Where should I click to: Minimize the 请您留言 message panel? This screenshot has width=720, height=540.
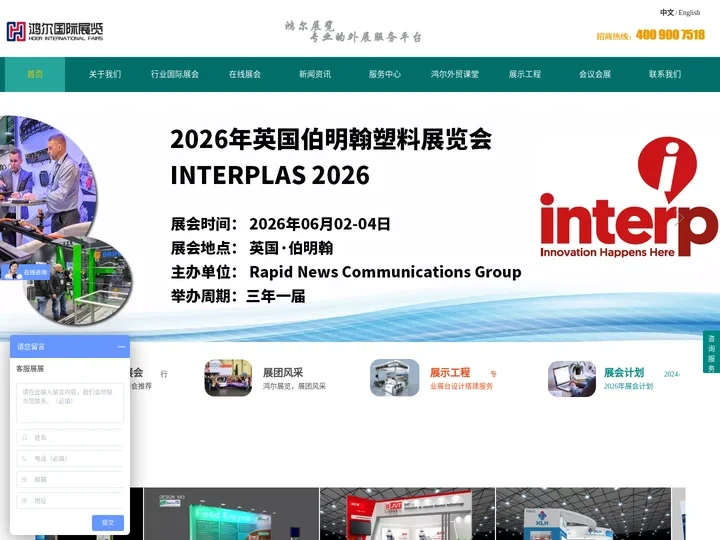tap(122, 347)
